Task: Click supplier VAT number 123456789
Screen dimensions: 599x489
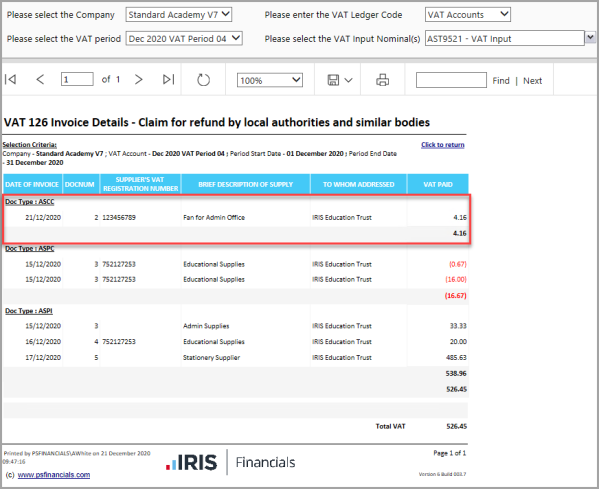Action: pos(119,217)
